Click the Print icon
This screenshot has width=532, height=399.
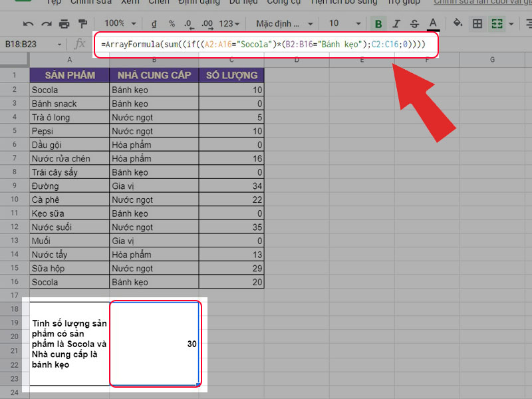pyautogui.click(x=64, y=24)
